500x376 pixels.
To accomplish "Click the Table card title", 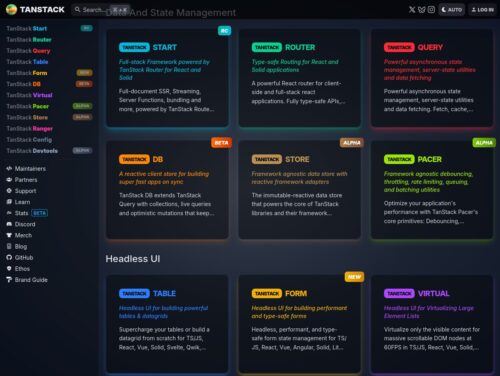I will tap(147, 293).
